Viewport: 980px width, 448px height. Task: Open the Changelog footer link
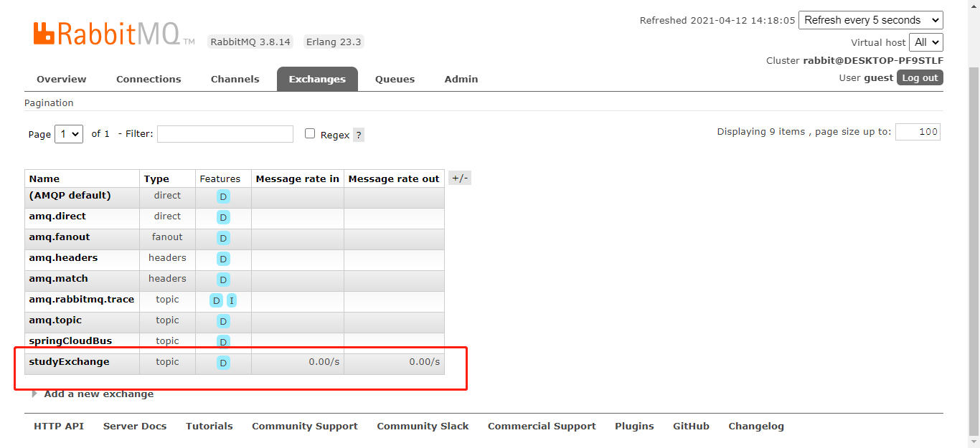click(x=756, y=426)
